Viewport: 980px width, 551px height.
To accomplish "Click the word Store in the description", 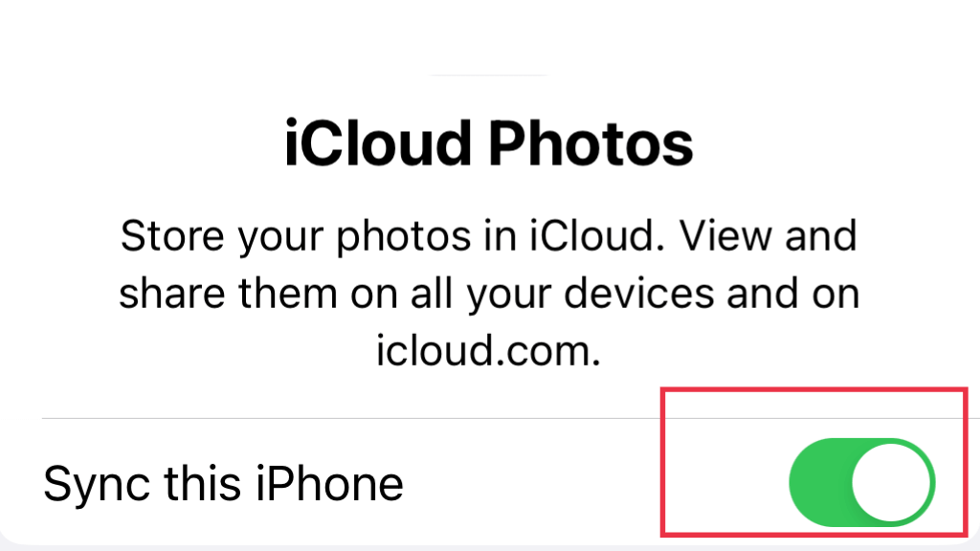I will tap(172, 236).
